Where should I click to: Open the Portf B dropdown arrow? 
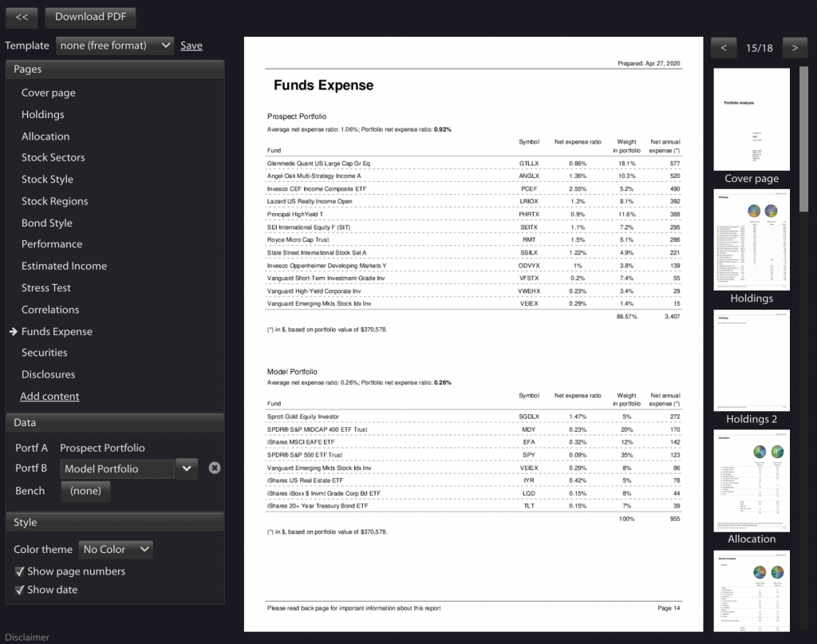coord(187,468)
